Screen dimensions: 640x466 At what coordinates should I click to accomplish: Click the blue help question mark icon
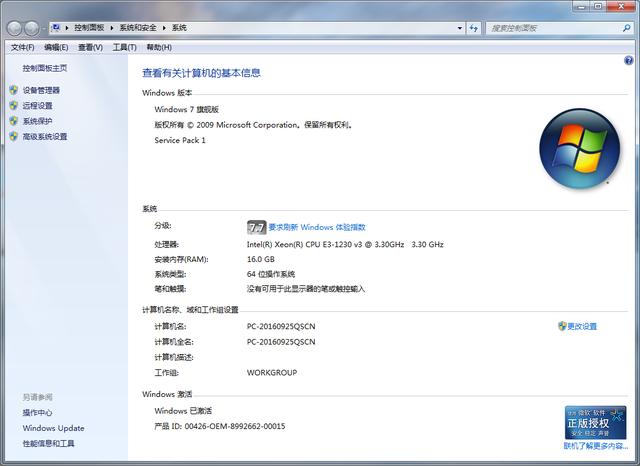click(629, 60)
